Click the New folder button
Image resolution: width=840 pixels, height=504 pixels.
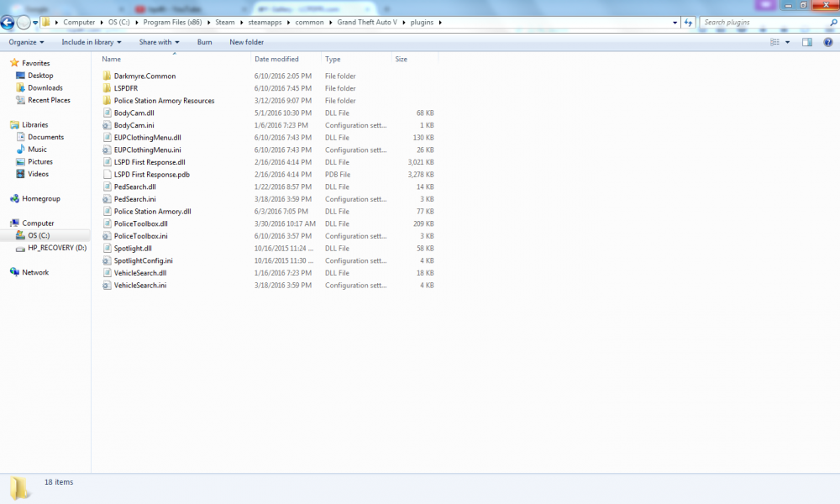click(246, 42)
